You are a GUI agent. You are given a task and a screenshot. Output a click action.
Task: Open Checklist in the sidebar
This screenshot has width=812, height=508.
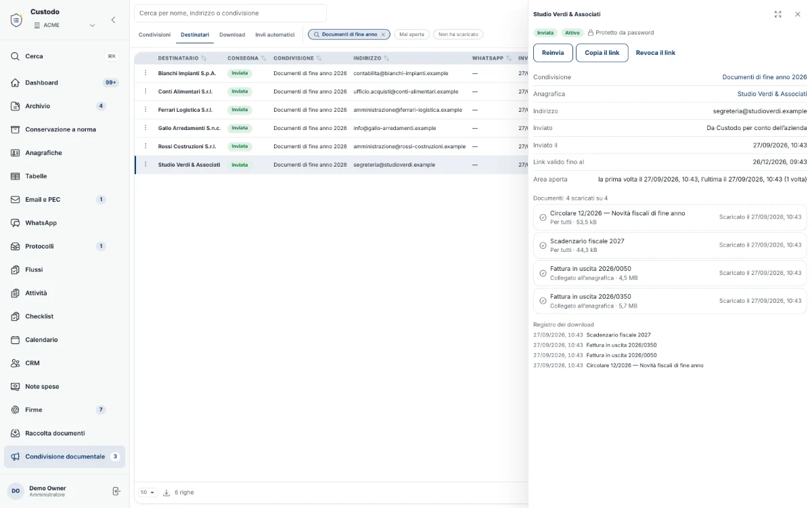[64, 316]
